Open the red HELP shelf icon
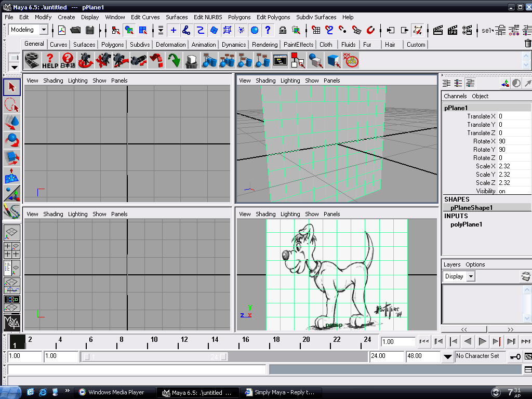532x399 pixels. coord(50,60)
